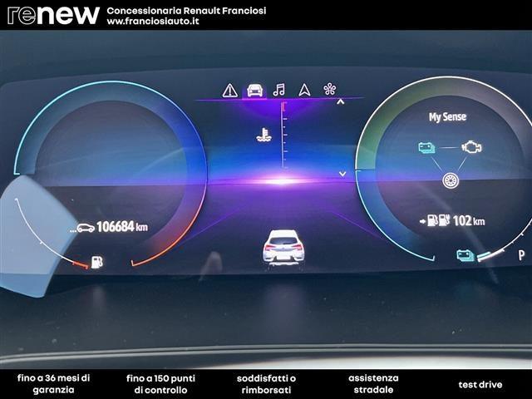
Task: Open the www.franciosiauto.it link
Action: [x=153, y=21]
